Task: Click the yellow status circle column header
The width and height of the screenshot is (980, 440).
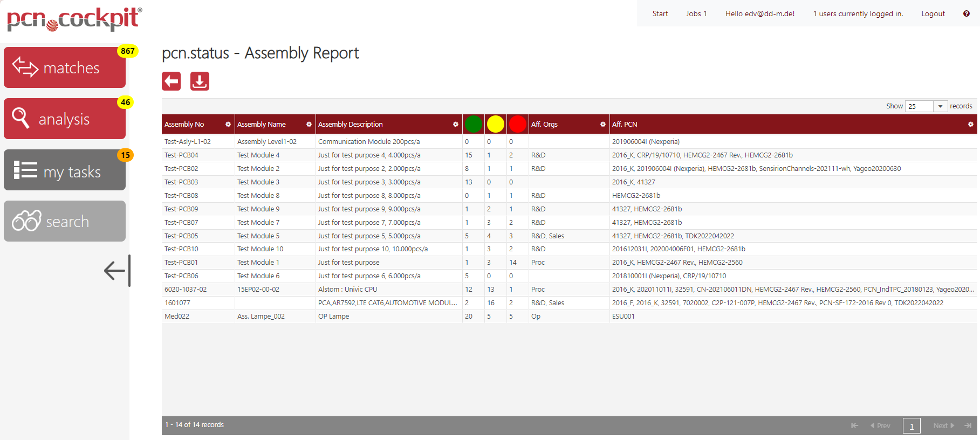Action: click(496, 124)
